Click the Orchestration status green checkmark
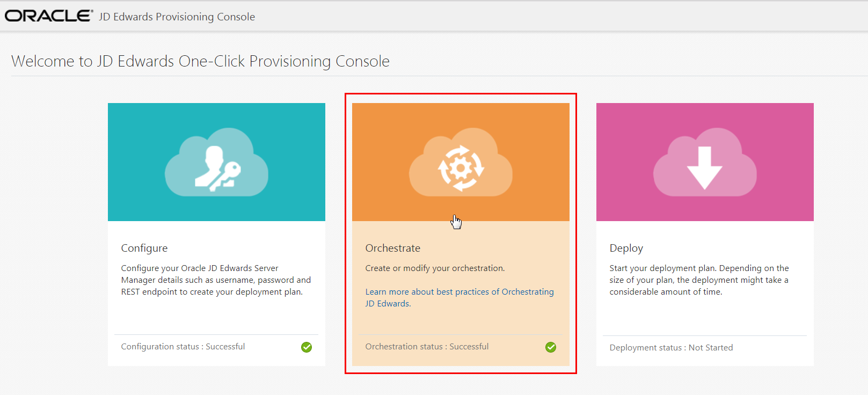Image resolution: width=868 pixels, height=395 pixels. pyautogui.click(x=551, y=347)
